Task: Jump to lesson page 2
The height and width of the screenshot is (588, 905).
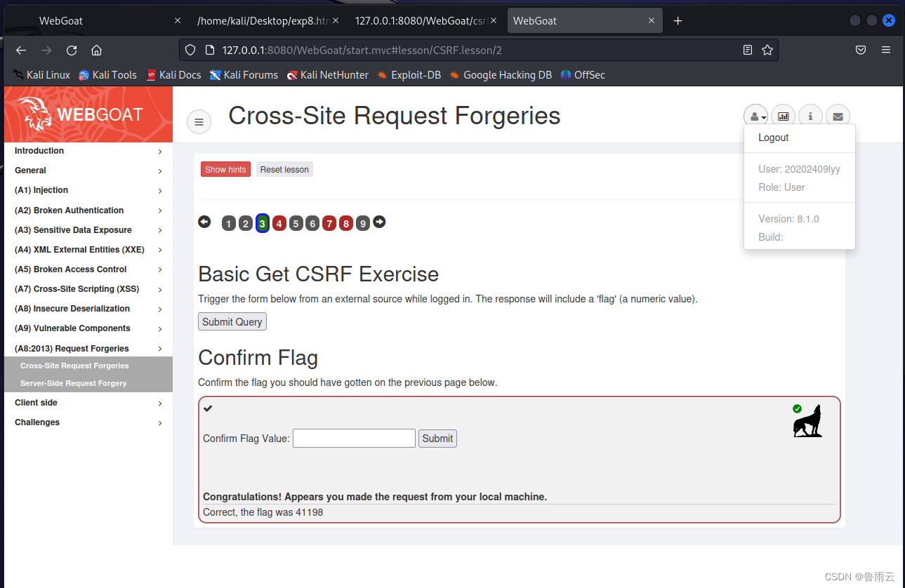Action: 245,224
